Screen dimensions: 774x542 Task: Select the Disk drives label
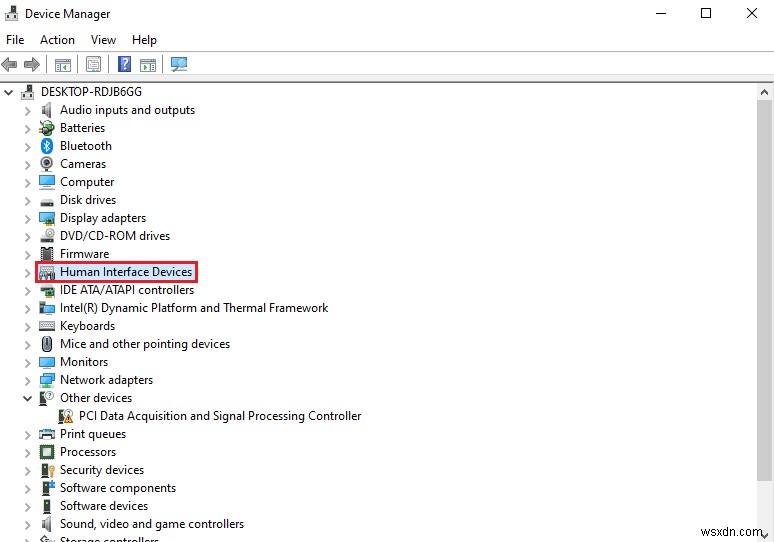click(x=88, y=200)
